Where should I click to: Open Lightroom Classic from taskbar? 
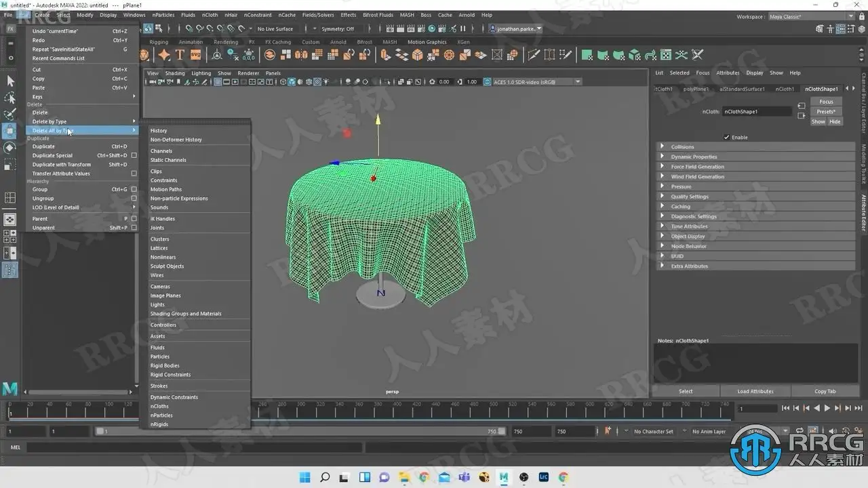click(x=544, y=478)
